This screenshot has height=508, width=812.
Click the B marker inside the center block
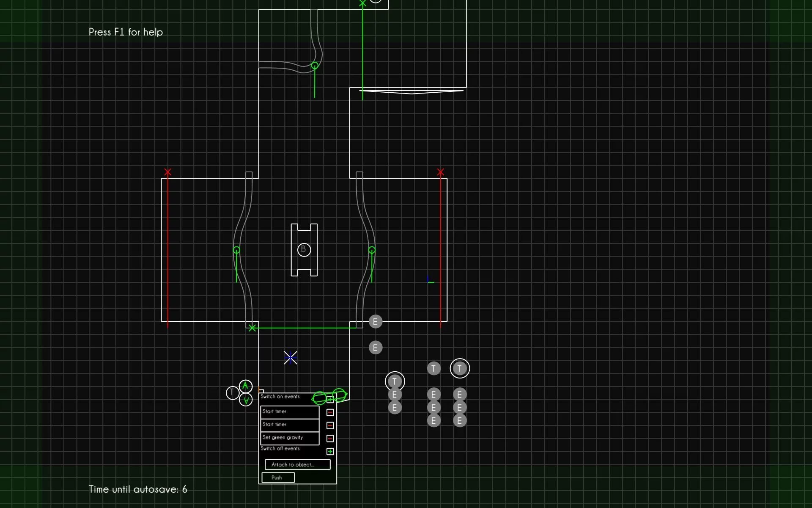tap(304, 250)
